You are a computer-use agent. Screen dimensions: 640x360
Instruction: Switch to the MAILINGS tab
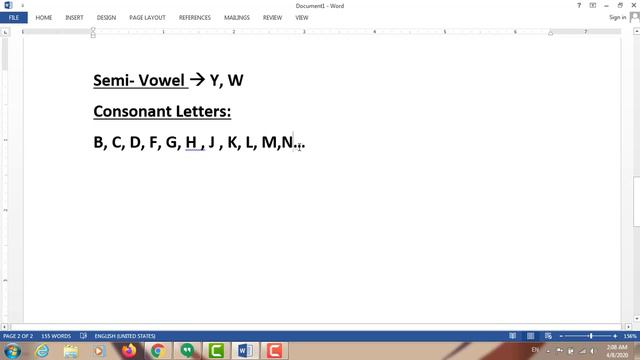click(x=237, y=18)
